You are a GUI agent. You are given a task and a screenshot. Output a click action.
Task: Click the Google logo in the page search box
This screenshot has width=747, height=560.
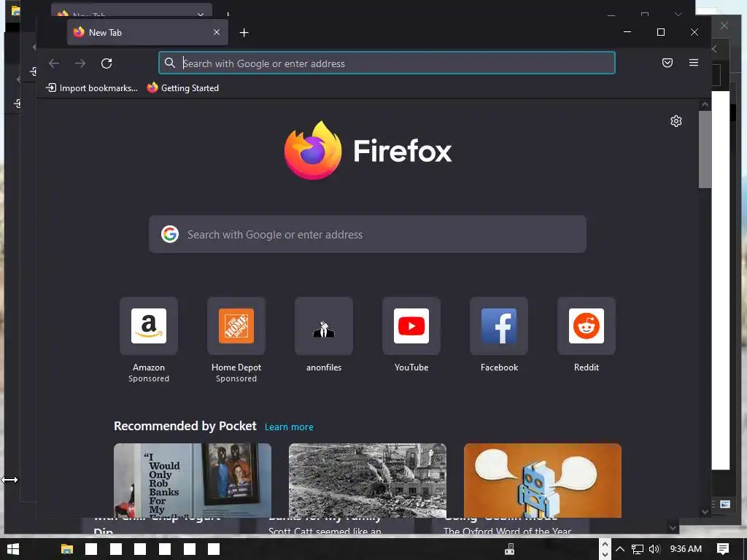(x=169, y=234)
